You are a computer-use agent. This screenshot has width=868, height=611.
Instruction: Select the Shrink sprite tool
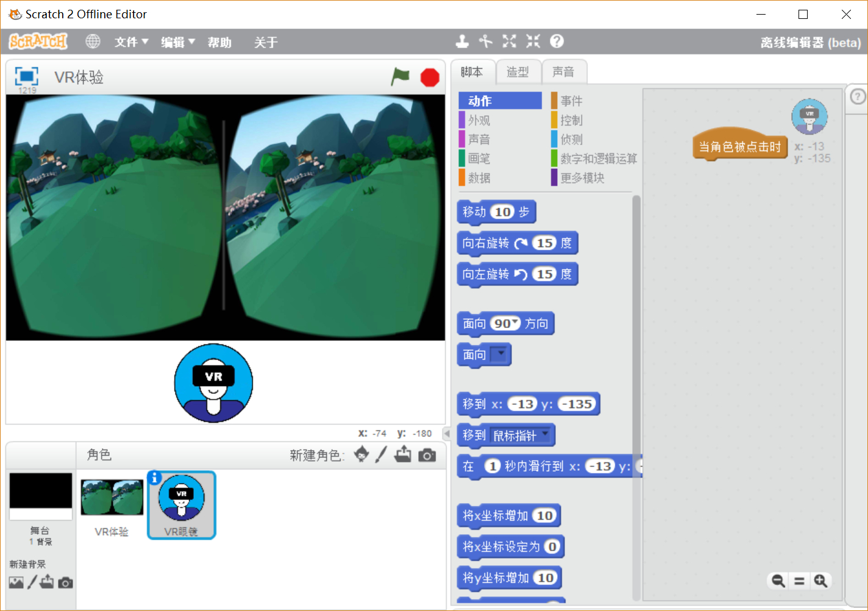point(533,41)
